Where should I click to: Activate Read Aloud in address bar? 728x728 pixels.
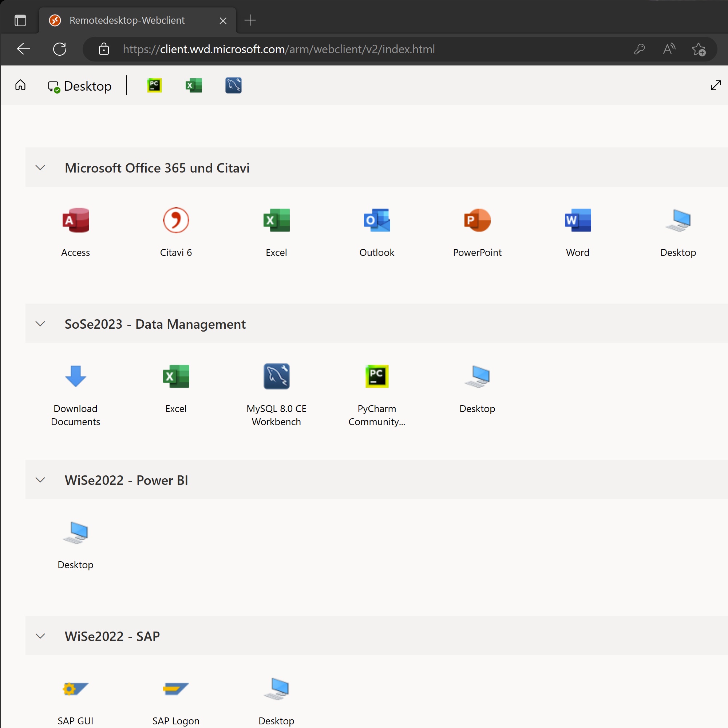coord(669,49)
